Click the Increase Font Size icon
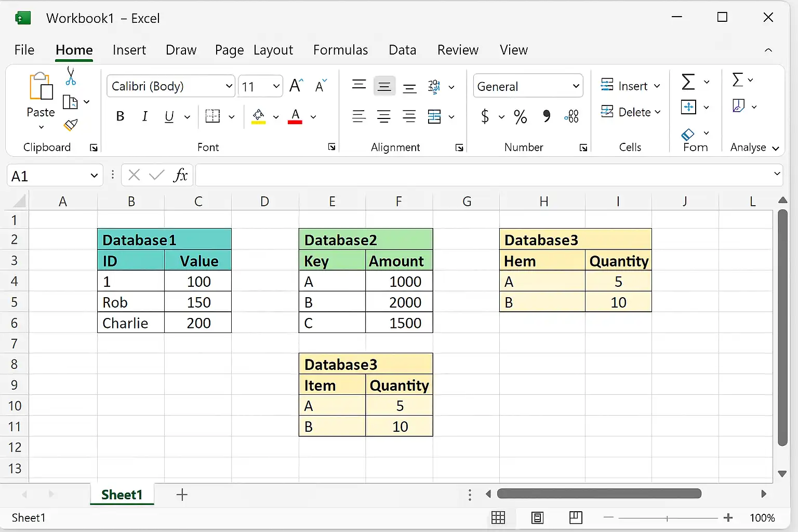The height and width of the screenshot is (532, 798). point(296,86)
